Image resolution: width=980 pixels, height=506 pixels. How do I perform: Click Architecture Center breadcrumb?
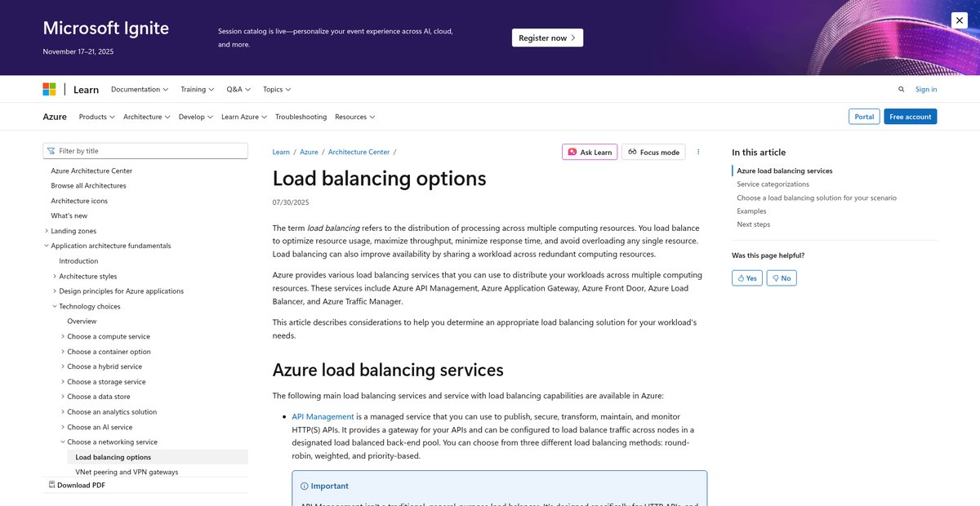point(359,152)
